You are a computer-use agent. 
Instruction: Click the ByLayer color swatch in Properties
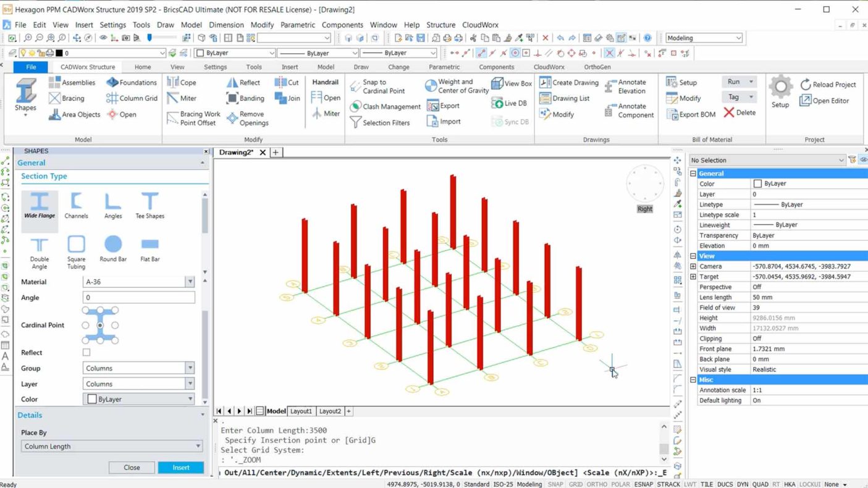pyautogui.click(x=757, y=183)
